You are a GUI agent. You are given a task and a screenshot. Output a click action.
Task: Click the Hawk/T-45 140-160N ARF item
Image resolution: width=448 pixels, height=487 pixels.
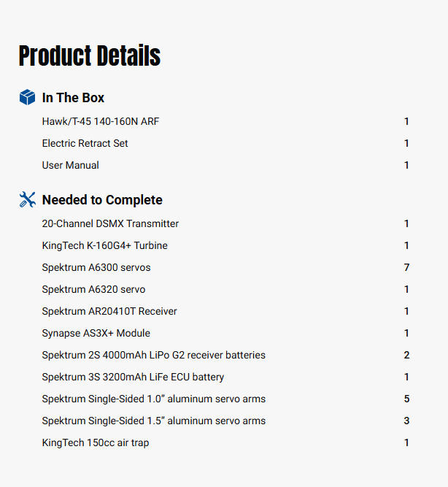click(100, 121)
